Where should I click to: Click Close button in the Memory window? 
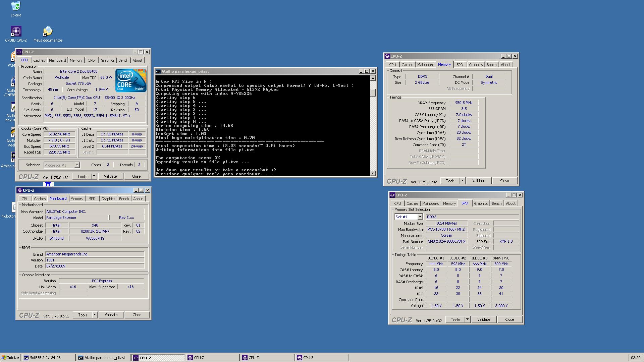coord(504,181)
